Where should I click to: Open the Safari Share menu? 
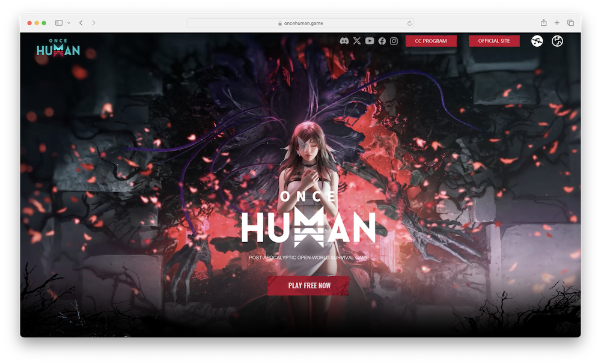pyautogui.click(x=543, y=23)
